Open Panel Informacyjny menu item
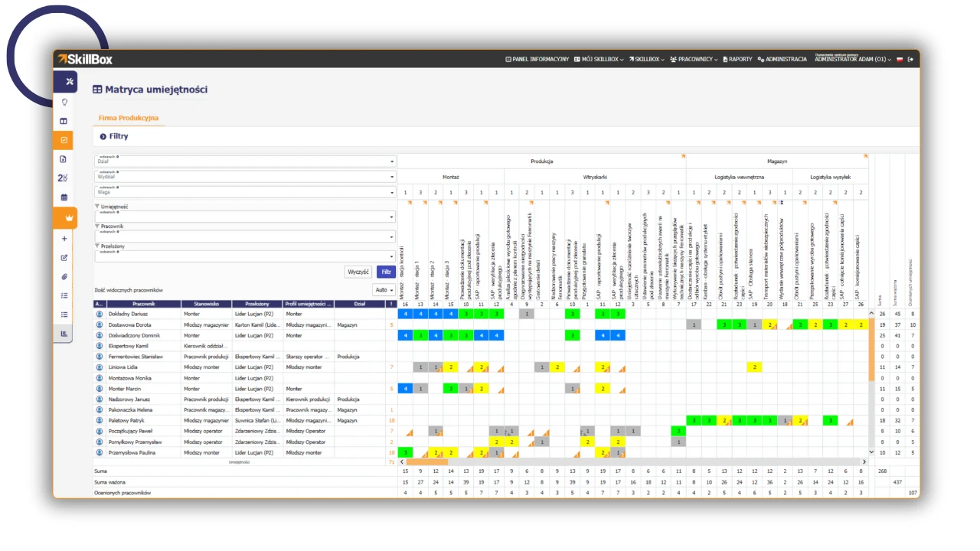This screenshot has width=980, height=551. click(x=537, y=59)
